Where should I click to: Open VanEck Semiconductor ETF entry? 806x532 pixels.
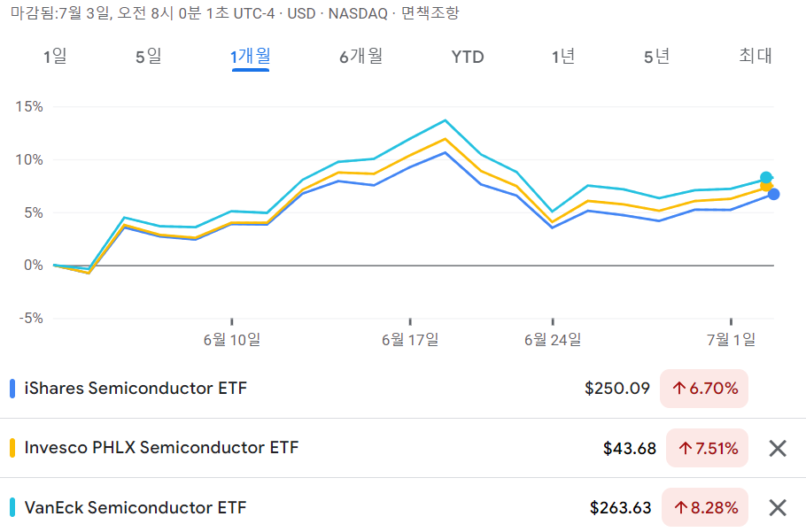[136, 508]
